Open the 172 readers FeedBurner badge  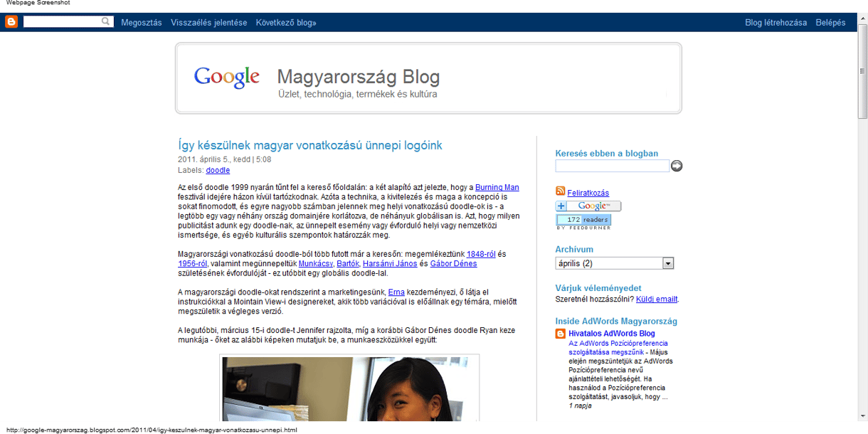[583, 221]
